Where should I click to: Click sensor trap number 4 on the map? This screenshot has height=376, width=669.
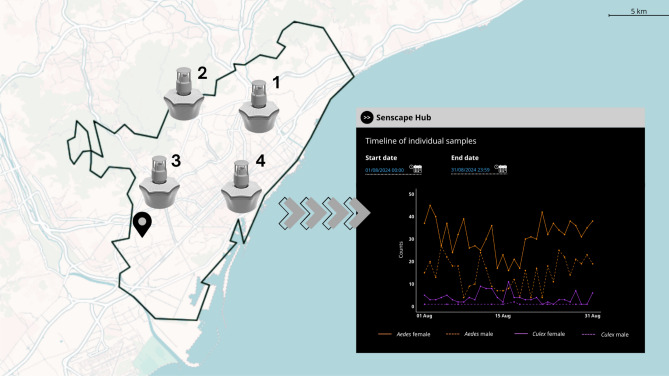[x=241, y=187]
